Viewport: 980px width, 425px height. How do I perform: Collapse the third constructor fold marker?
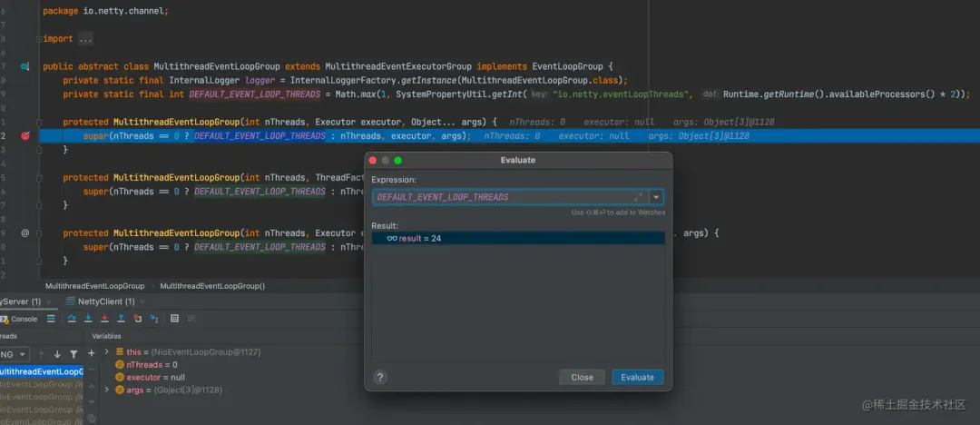[x=39, y=232]
